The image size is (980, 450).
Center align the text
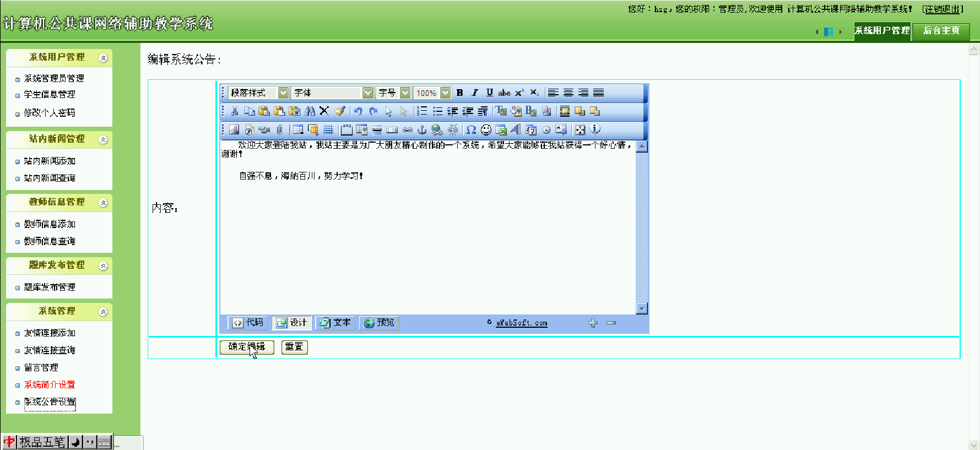tap(568, 93)
